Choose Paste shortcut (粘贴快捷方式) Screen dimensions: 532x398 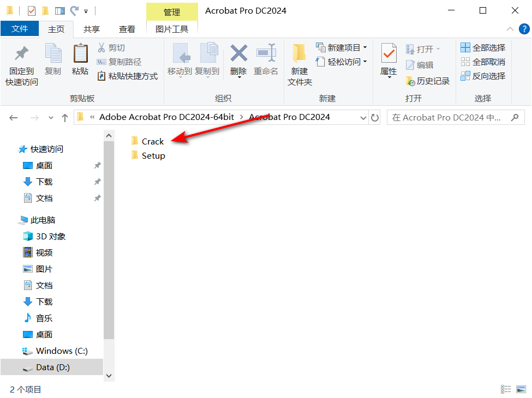(x=128, y=76)
